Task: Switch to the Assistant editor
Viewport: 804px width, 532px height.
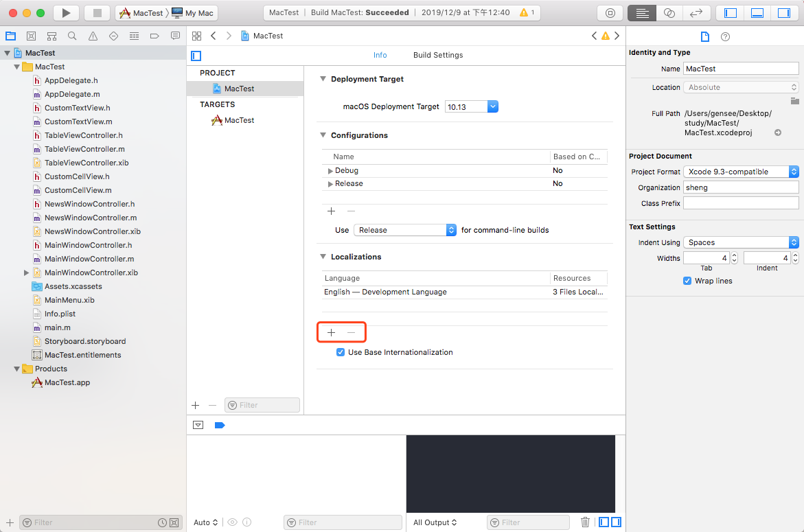Action: pos(669,13)
